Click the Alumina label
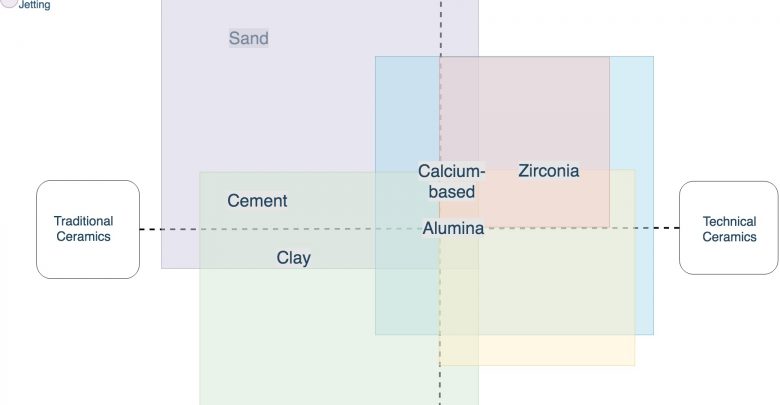Viewport: 780px width, 405px height. point(453,229)
